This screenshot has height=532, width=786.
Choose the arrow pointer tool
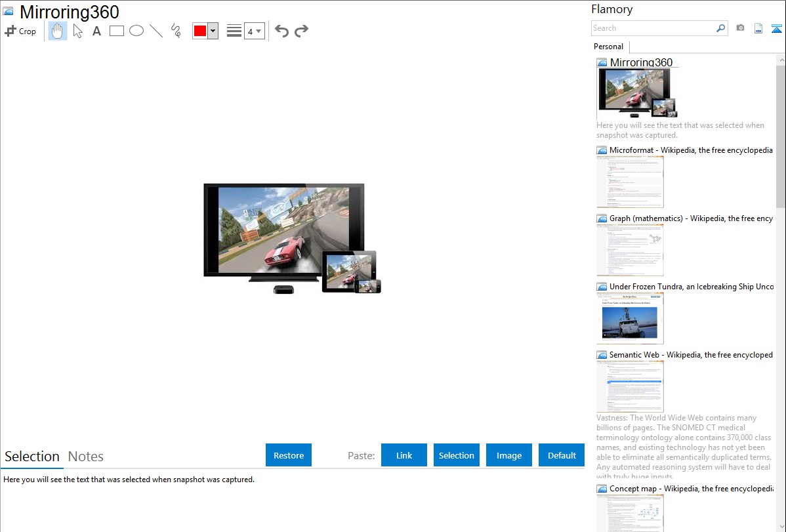coord(77,31)
